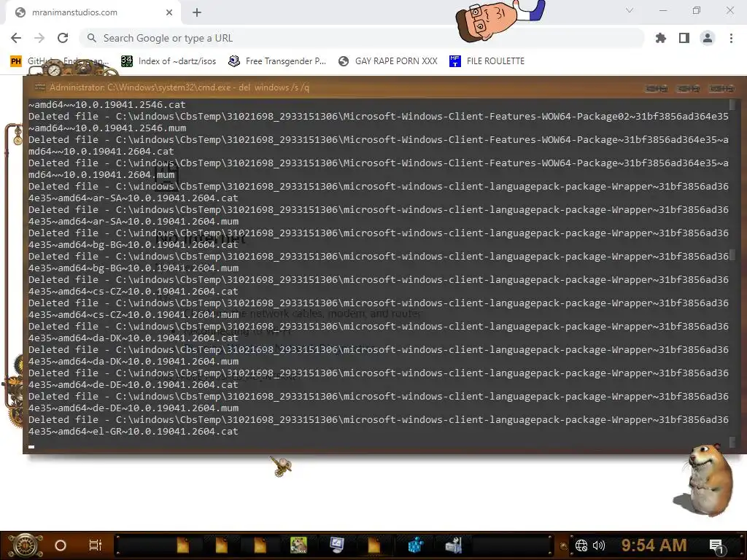Image resolution: width=747 pixels, height=560 pixels.
Task: Click line '4e35~amd64~el-GR~10.0.19041.2604.cat'
Action: pos(133,432)
